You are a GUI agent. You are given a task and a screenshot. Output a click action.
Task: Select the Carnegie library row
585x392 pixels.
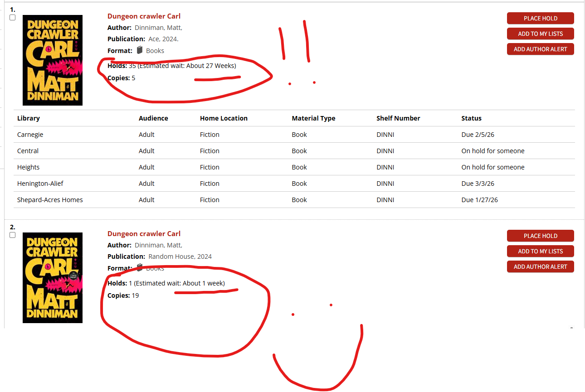30,135
